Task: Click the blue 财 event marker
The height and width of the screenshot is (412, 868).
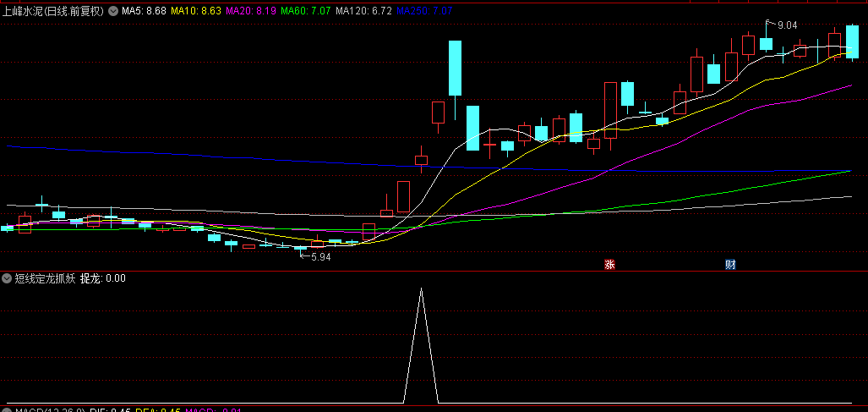Action: tap(731, 265)
